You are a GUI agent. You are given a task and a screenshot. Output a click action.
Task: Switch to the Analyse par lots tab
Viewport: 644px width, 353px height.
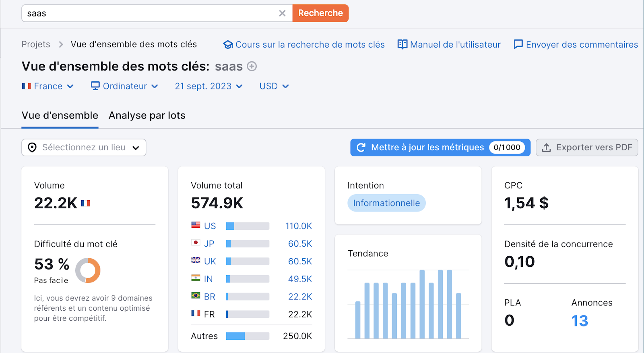147,116
